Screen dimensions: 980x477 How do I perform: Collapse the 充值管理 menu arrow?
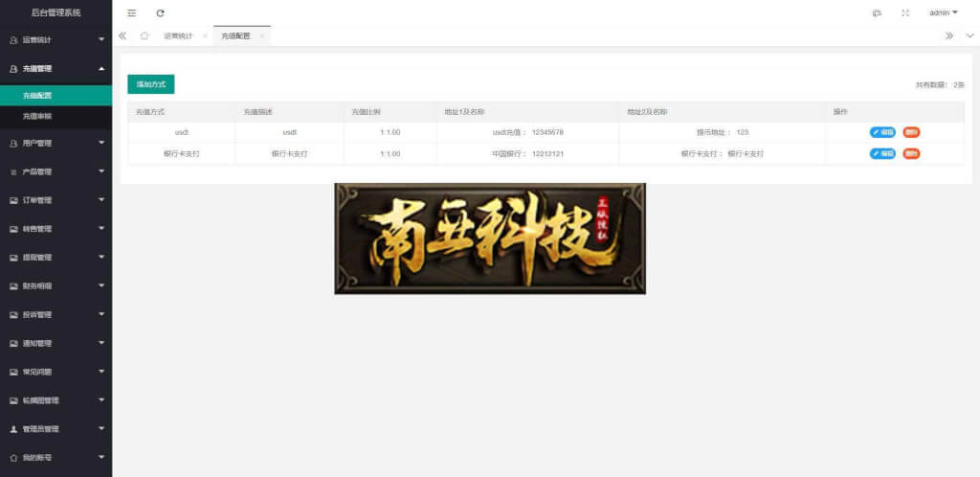click(x=101, y=69)
